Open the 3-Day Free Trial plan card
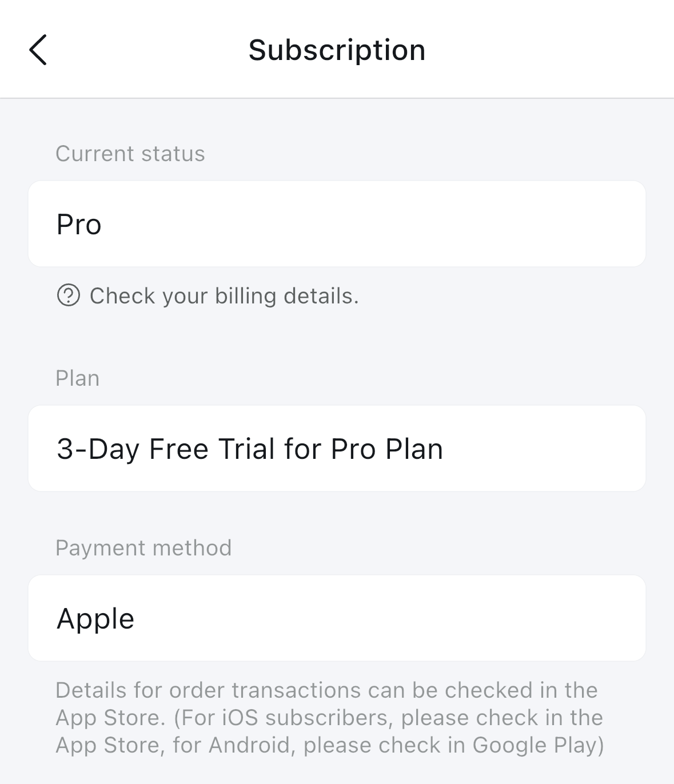Viewport: 674px width, 784px height. coord(337,449)
